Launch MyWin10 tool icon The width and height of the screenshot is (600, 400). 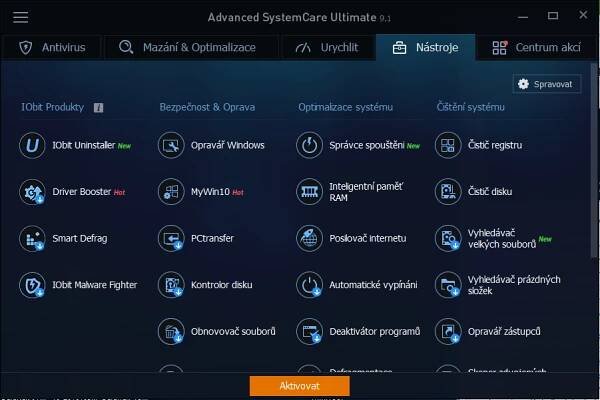[171, 192]
